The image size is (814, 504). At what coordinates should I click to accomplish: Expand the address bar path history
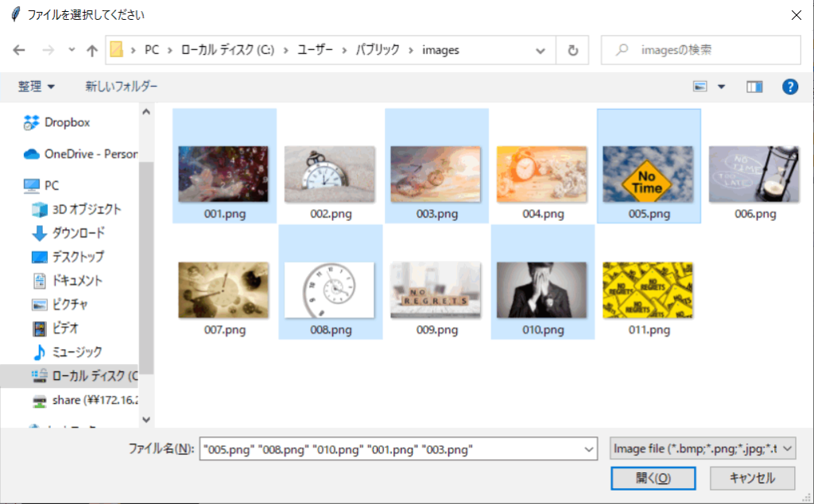541,50
